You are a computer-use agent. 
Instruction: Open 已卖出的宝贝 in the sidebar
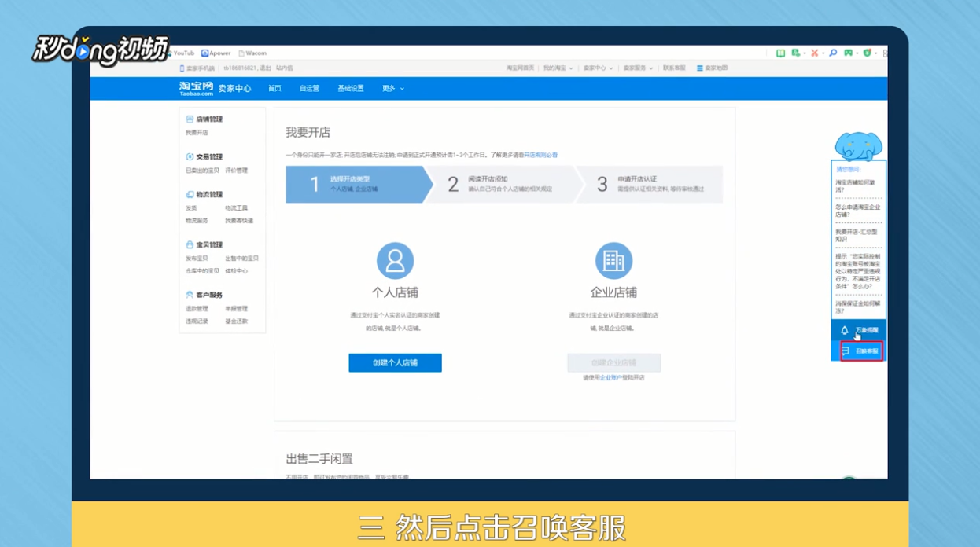coord(202,171)
